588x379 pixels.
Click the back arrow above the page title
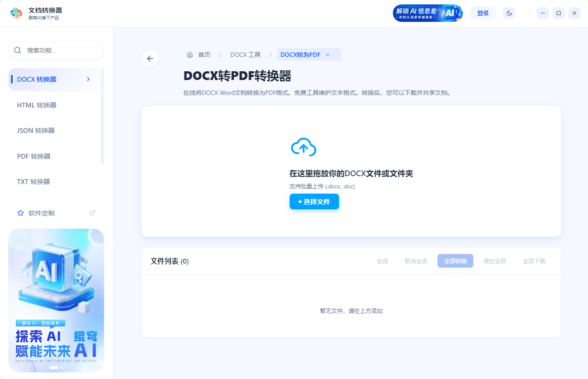click(x=150, y=58)
